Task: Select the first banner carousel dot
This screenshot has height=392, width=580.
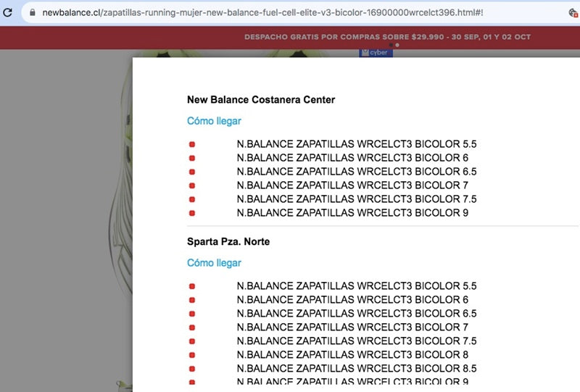Action: point(391,45)
